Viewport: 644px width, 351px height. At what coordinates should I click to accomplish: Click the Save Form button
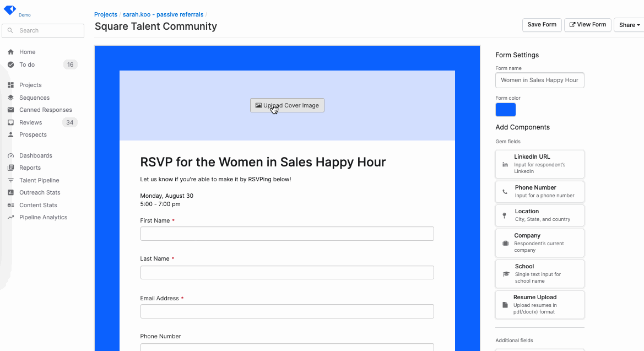[542, 25]
